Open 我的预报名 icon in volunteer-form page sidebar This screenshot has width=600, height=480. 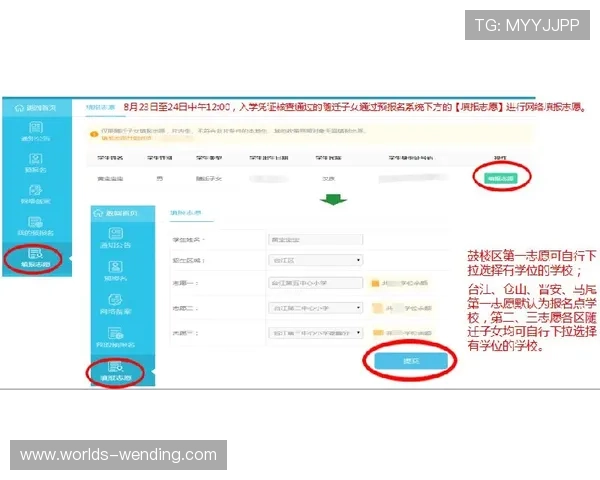pos(115,333)
